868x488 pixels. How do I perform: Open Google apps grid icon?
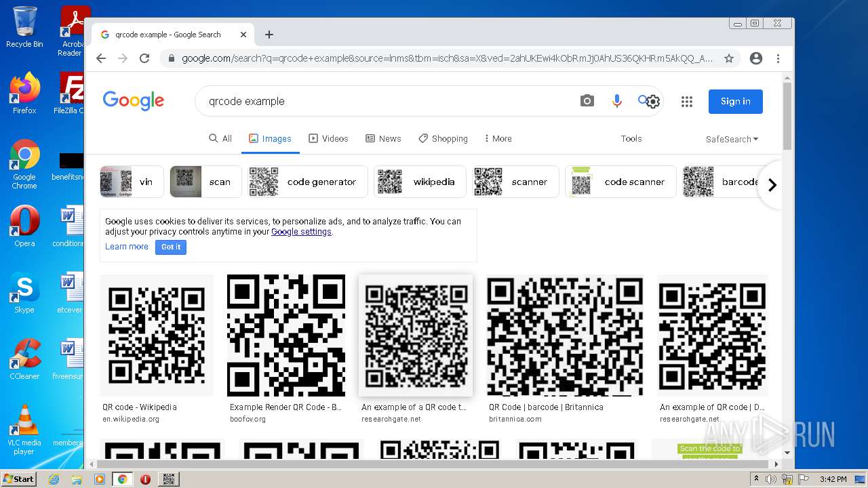687,102
